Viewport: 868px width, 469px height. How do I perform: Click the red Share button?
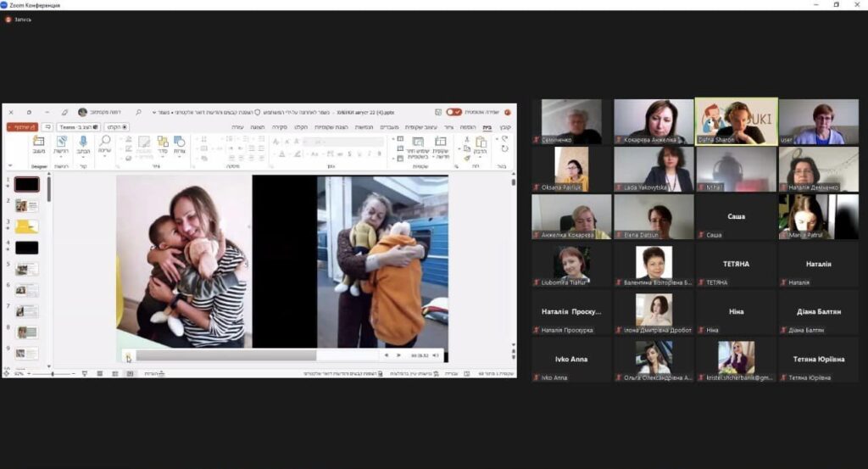tap(20, 127)
